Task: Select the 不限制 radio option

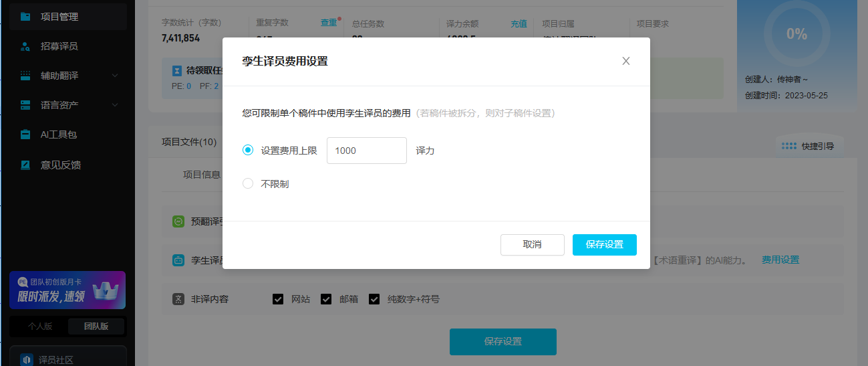Action: [x=248, y=183]
